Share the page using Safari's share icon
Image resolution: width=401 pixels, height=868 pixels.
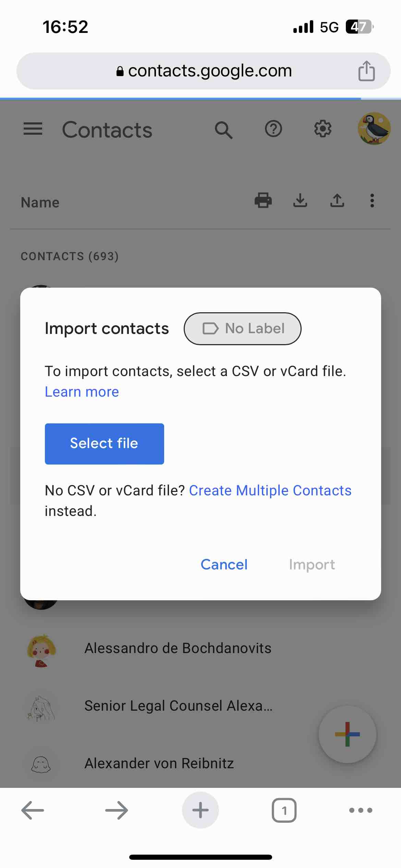click(x=366, y=71)
